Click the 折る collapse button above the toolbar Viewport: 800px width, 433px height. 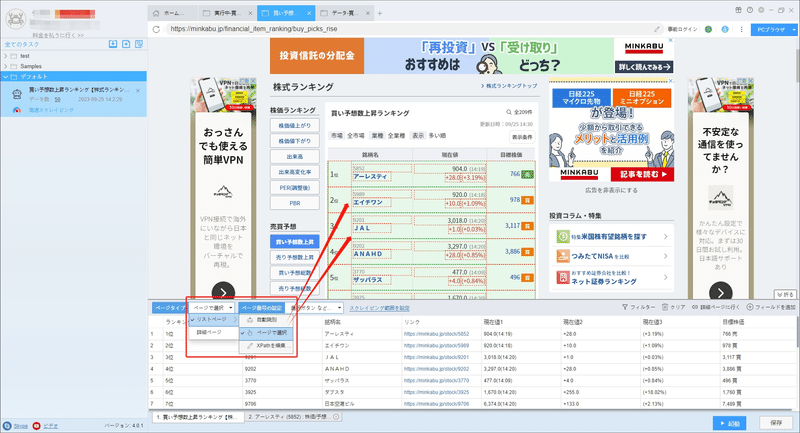785,294
